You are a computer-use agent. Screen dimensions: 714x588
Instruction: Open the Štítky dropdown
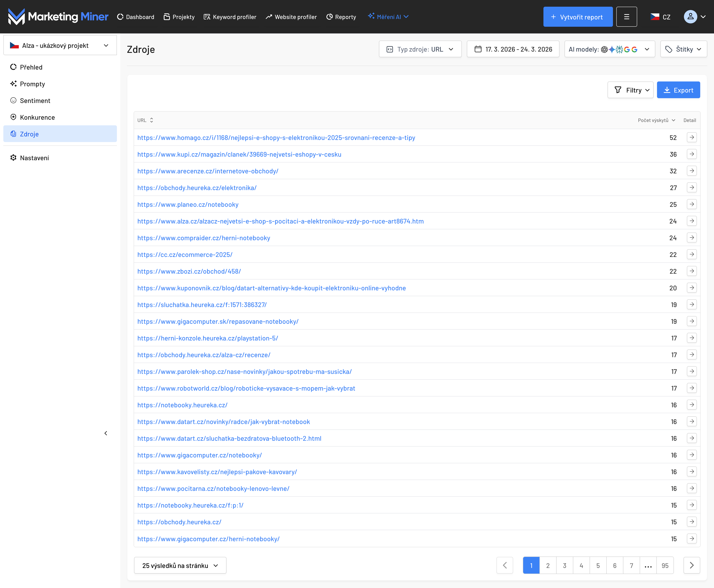683,49
